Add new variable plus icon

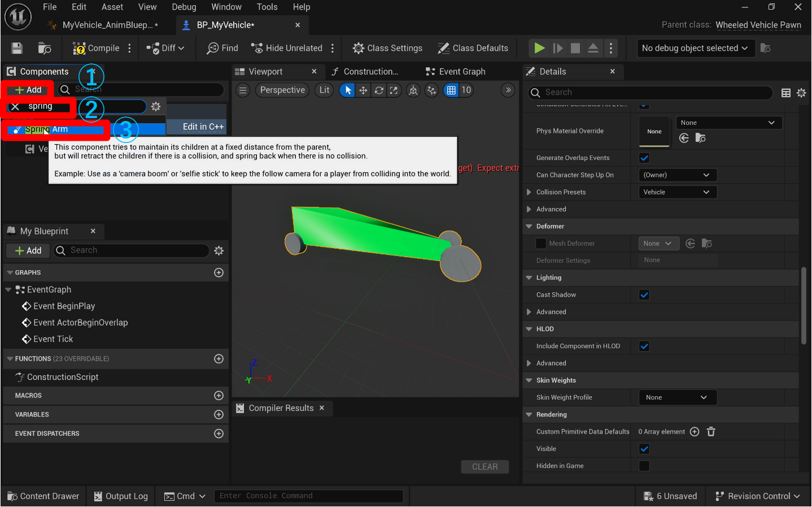(219, 414)
